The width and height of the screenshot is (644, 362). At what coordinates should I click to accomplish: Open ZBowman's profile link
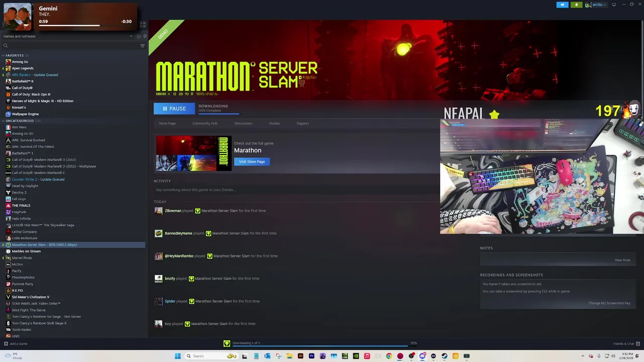tap(173, 211)
